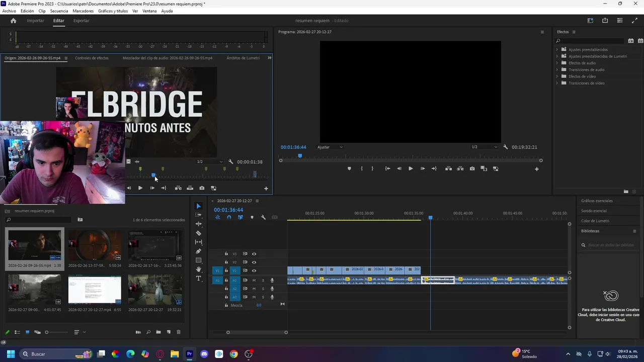Image resolution: width=644 pixels, height=362 pixels.
Task: Open Program monitor 1/2 resolution dropdown
Action: 484,147
